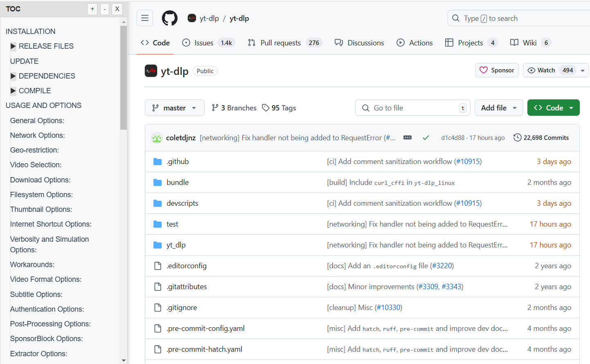Click the .pre-commit-config.yaml file icon
The image size is (590, 364).
pos(158,328)
